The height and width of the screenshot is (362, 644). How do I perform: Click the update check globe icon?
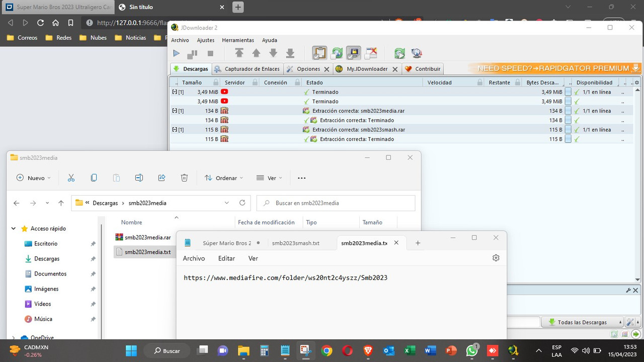(417, 53)
